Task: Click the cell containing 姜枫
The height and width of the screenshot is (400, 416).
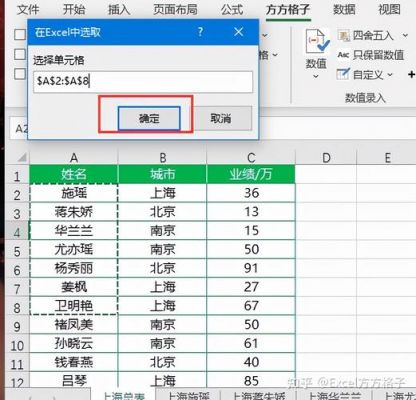Action: pyautogui.click(x=74, y=287)
